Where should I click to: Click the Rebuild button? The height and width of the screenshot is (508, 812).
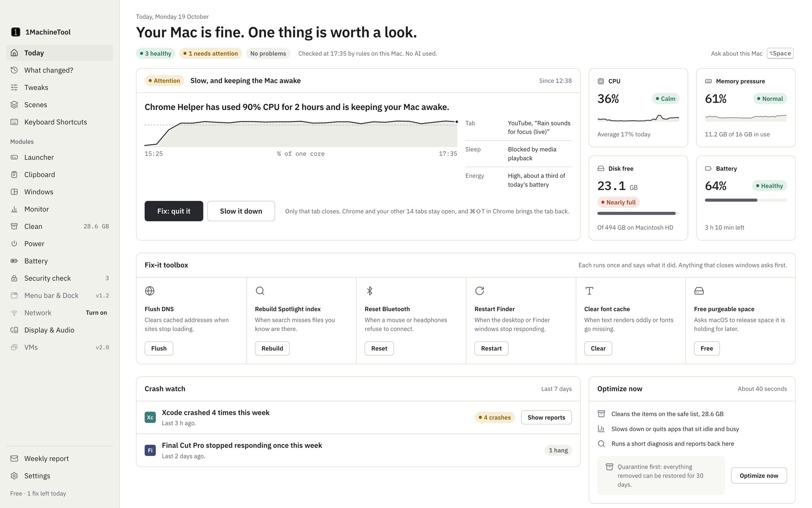pos(272,348)
